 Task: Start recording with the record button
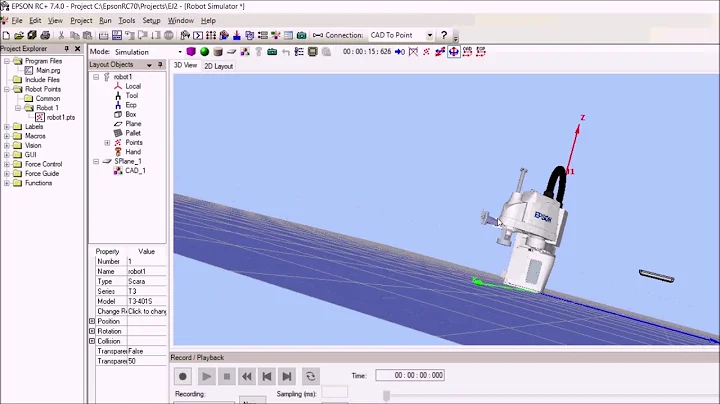pyautogui.click(x=183, y=376)
